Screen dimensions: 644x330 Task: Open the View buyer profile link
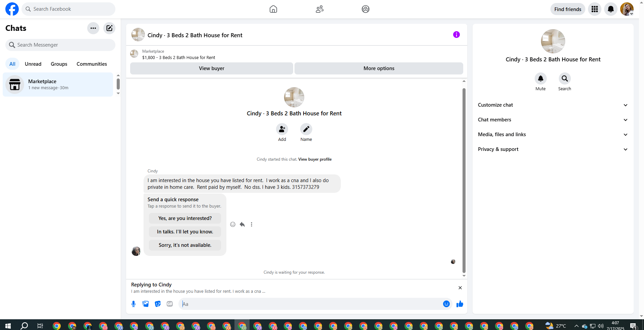315,159
